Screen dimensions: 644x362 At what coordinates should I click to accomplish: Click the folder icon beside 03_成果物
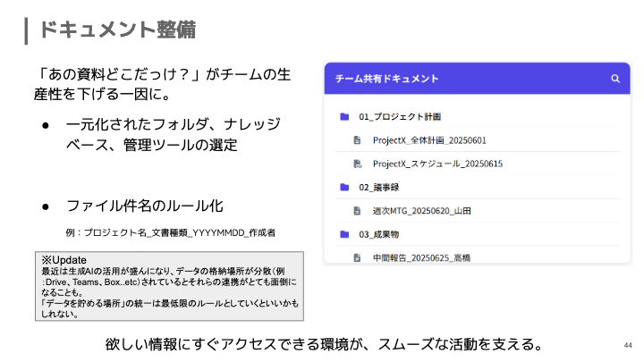(343, 234)
